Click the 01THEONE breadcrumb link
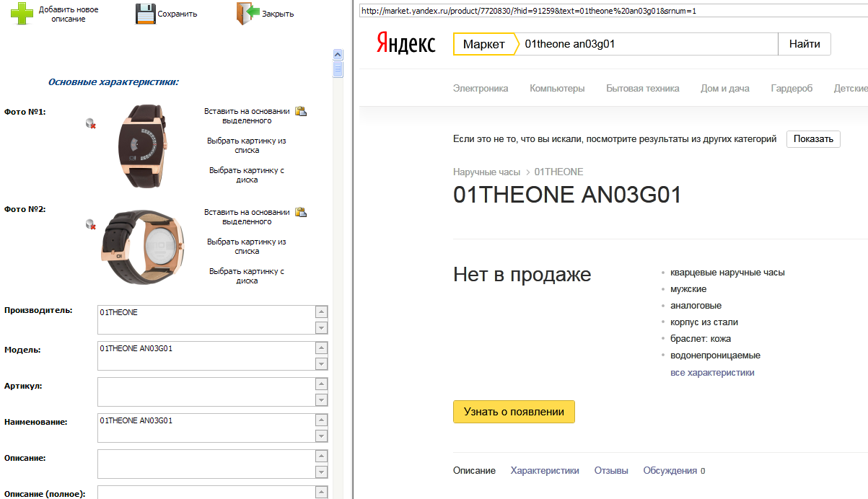This screenshot has height=499, width=868. [x=559, y=172]
